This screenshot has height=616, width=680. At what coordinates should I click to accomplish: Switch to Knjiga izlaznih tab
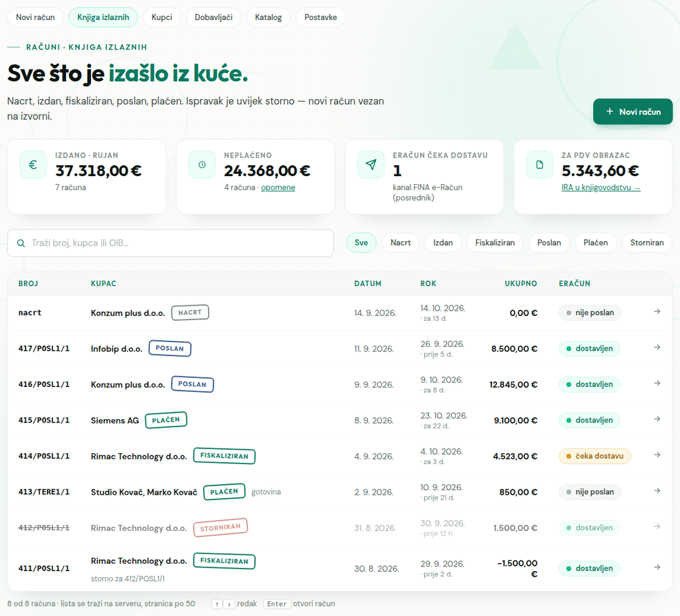coord(103,17)
